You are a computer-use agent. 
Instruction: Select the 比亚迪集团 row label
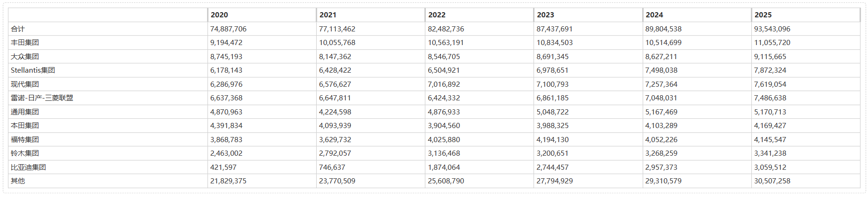(28, 167)
